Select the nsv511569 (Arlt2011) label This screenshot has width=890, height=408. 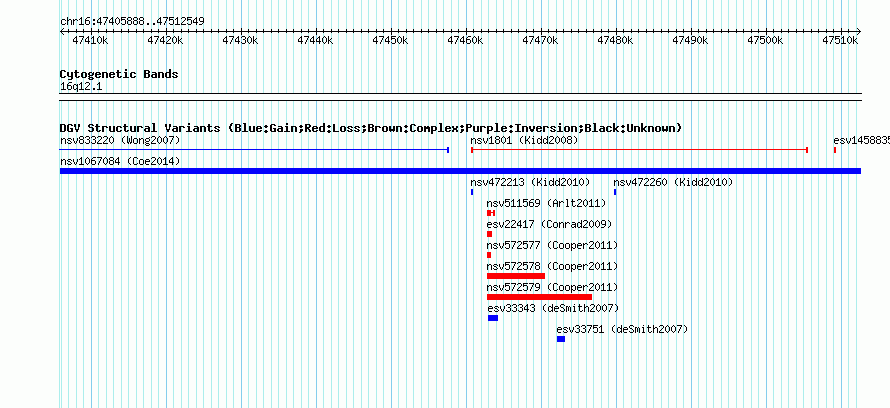click(546, 203)
